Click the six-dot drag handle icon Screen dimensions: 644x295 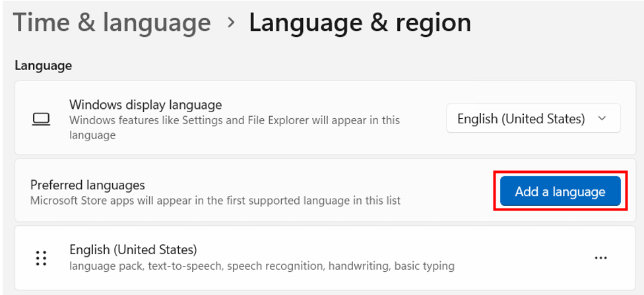(x=42, y=258)
